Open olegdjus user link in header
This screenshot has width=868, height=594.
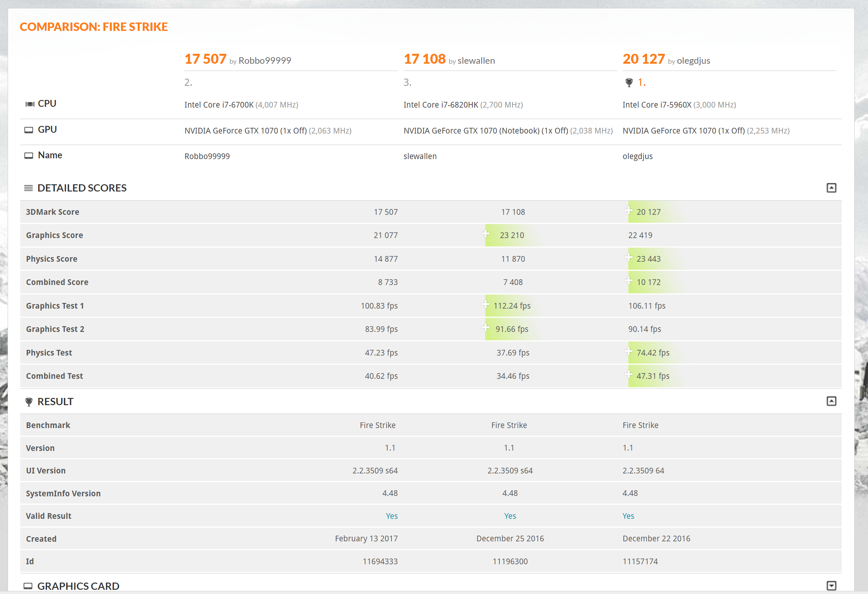(693, 61)
